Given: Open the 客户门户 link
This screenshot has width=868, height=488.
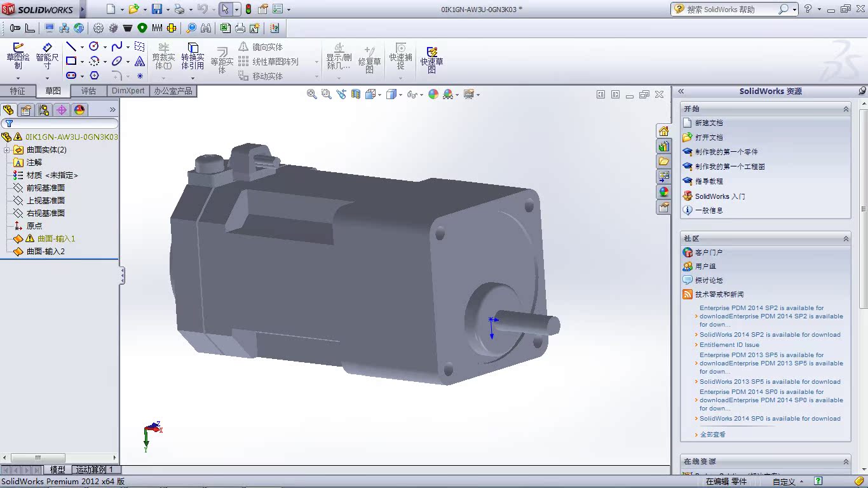Looking at the screenshot, I should point(709,253).
